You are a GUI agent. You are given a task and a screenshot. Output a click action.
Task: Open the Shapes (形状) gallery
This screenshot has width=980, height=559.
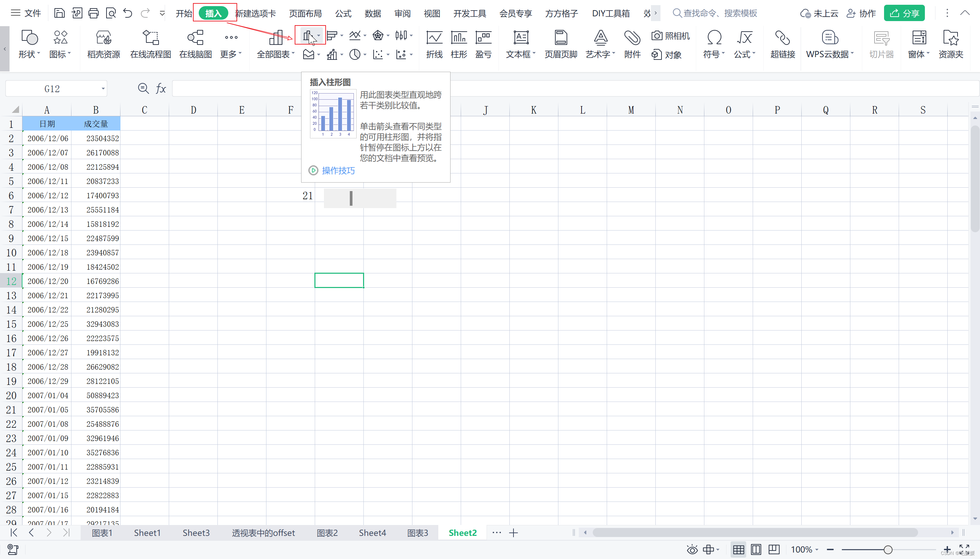click(29, 44)
